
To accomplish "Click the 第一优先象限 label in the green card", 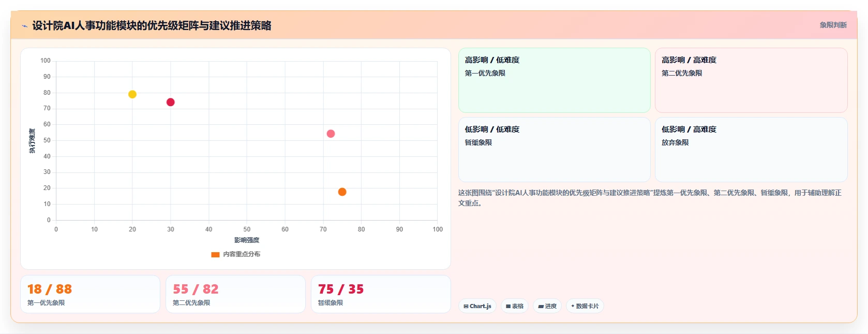I will (485, 73).
